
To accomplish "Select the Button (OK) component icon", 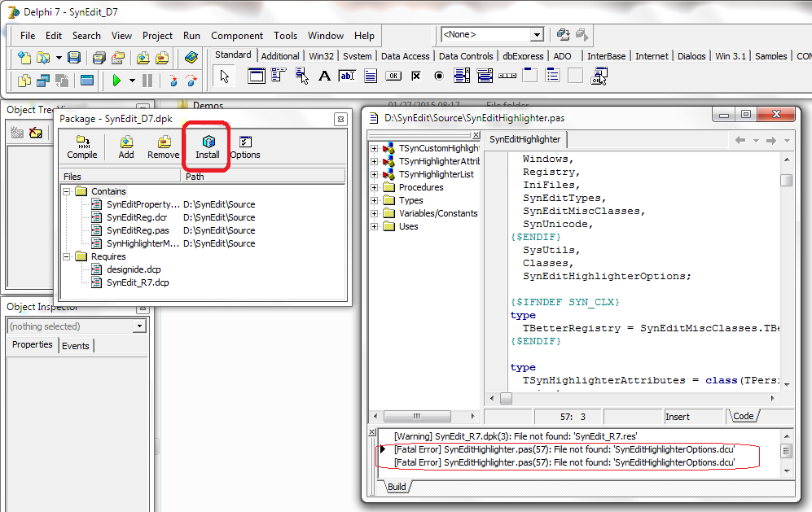I will tap(393, 76).
